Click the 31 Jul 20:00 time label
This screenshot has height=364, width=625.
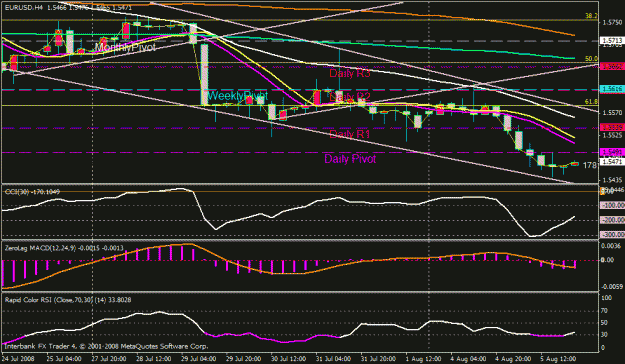coord(379,358)
